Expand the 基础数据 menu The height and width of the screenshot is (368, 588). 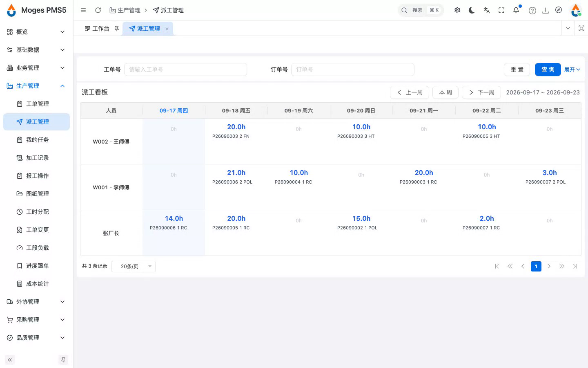pos(36,50)
